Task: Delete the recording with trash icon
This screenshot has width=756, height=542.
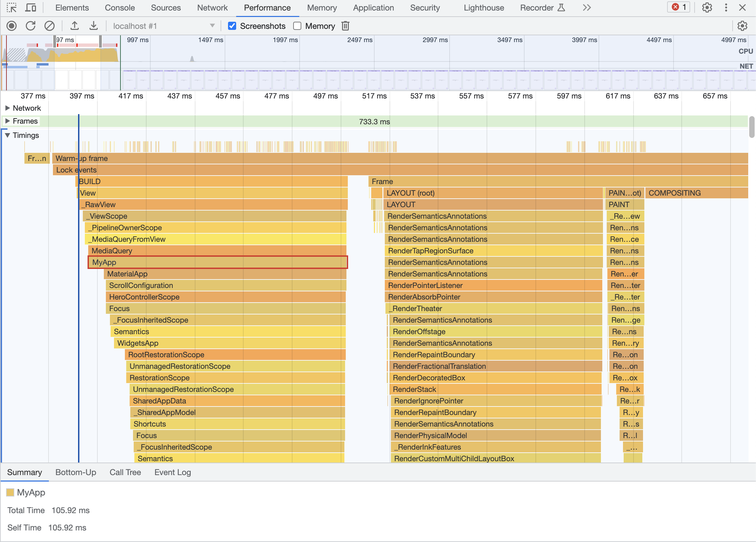Action: 345,26
